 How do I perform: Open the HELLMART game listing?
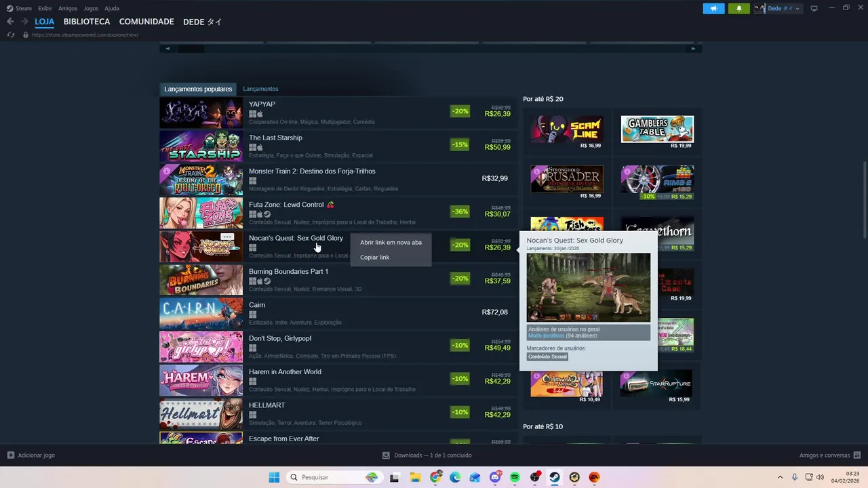click(x=338, y=413)
